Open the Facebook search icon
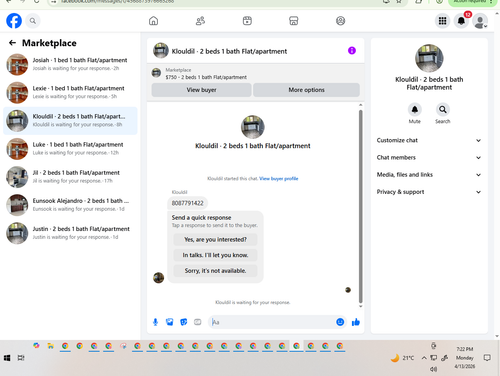 pos(33,21)
